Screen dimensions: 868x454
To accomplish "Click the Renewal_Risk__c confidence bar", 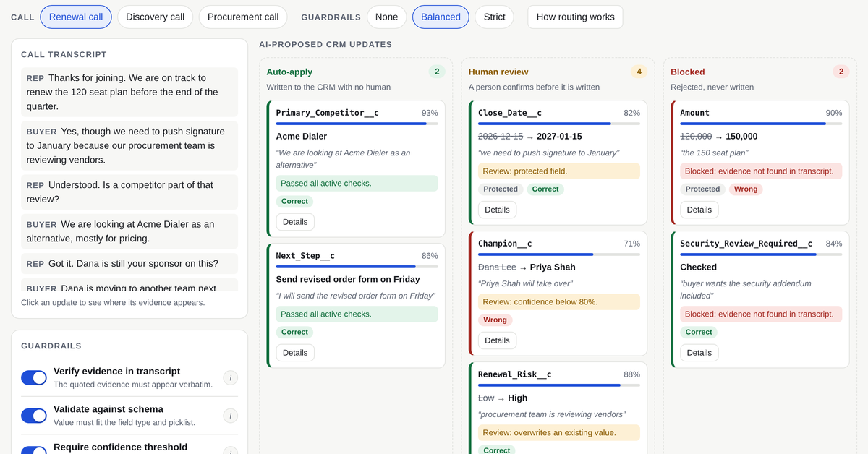I will 559,385.
